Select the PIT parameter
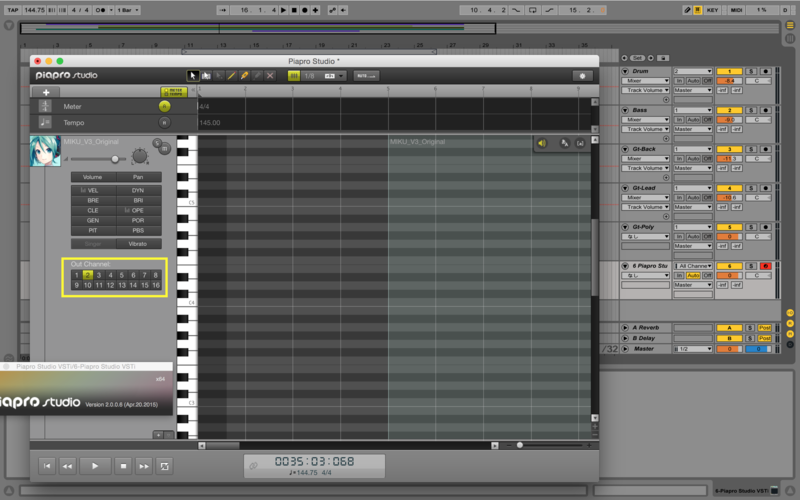800x500 pixels. (93, 231)
